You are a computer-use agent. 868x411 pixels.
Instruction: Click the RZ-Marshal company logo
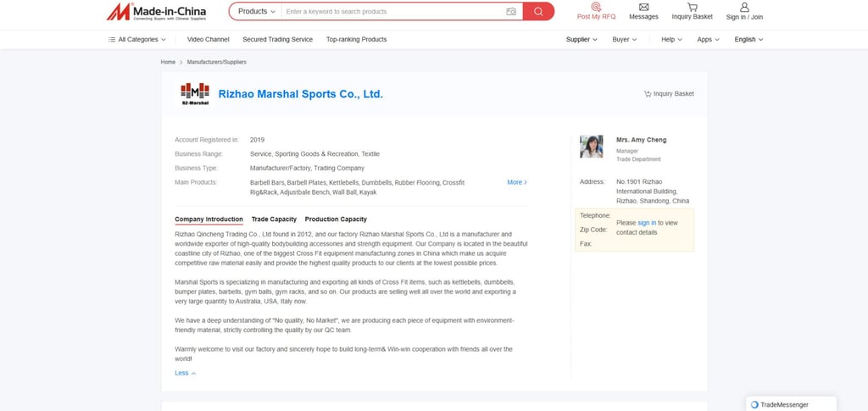[x=195, y=94]
